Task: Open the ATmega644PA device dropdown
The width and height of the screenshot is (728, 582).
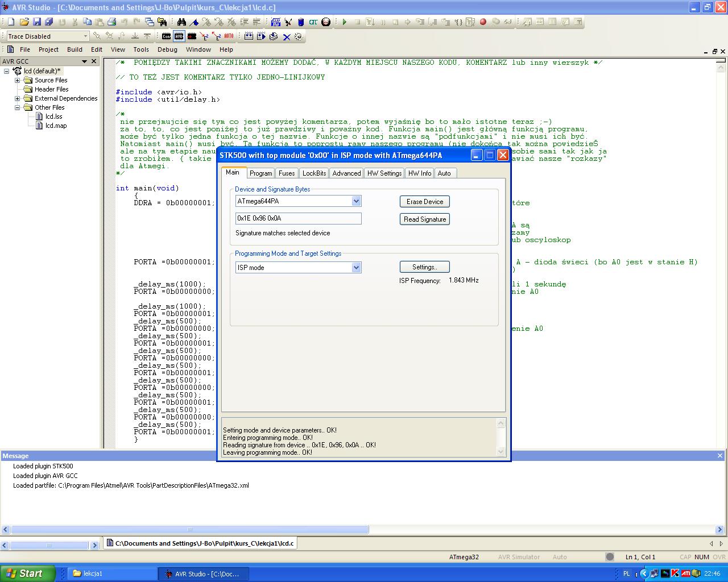Action: (x=356, y=201)
